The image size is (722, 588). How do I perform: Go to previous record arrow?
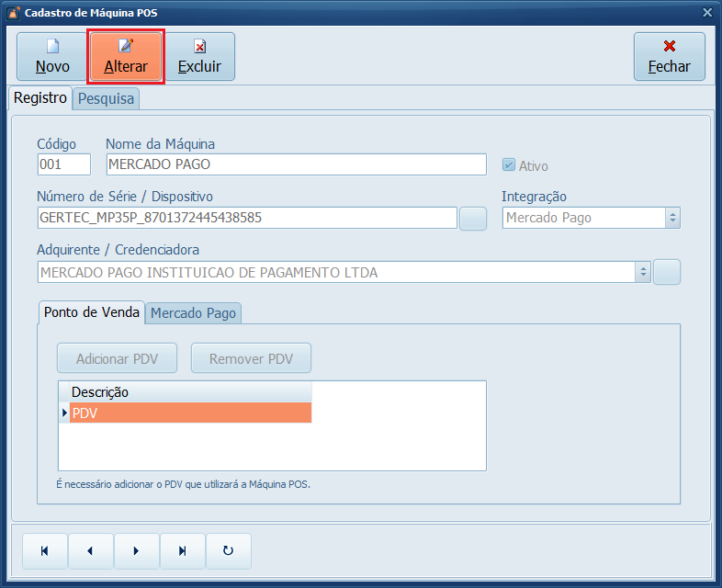point(90,551)
